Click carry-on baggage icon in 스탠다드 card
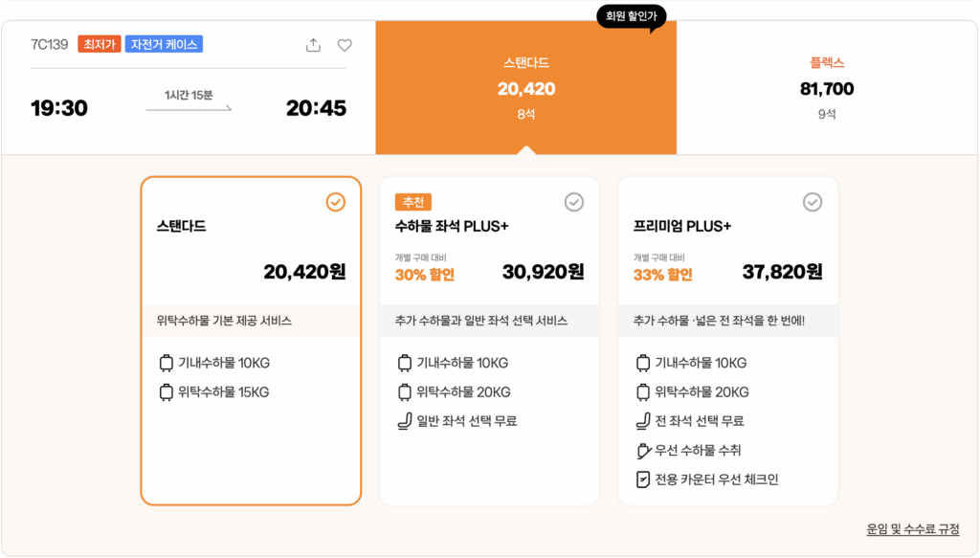This screenshot has width=980, height=558. (x=166, y=364)
